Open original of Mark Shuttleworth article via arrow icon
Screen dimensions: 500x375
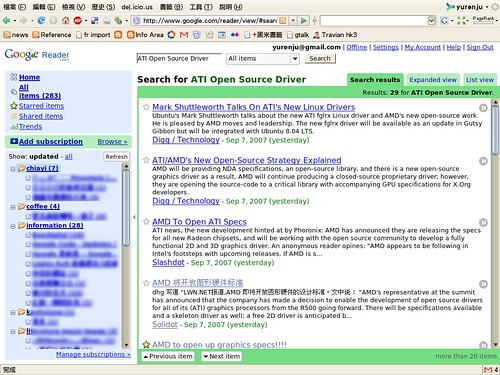pos(483,108)
